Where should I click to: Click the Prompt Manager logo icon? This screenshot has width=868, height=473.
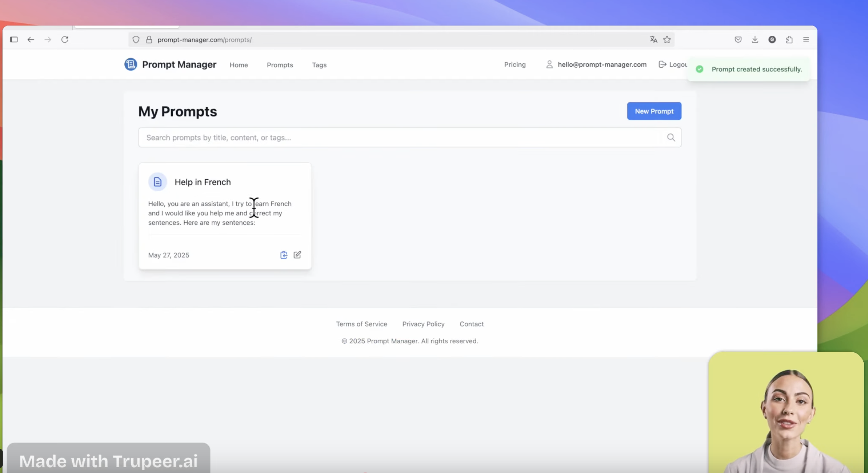point(130,64)
